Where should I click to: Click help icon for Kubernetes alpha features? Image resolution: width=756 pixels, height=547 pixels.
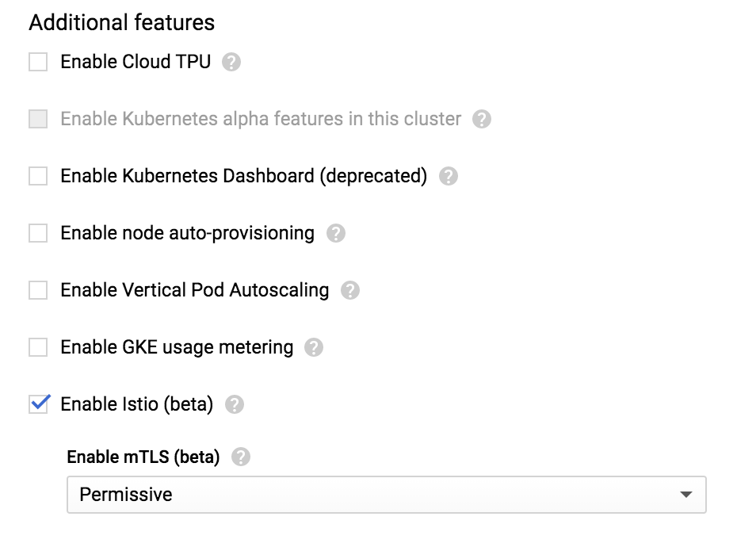[x=481, y=119]
